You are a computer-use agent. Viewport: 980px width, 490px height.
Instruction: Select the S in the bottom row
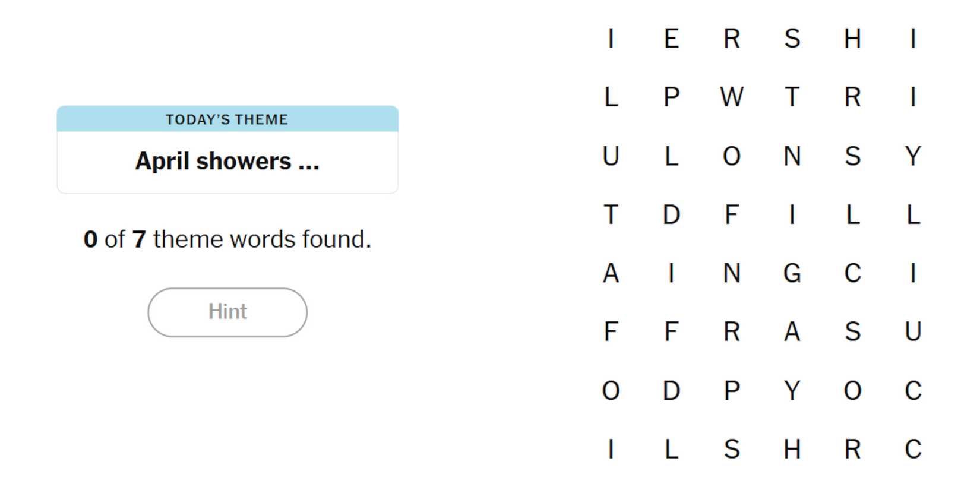[x=732, y=450]
